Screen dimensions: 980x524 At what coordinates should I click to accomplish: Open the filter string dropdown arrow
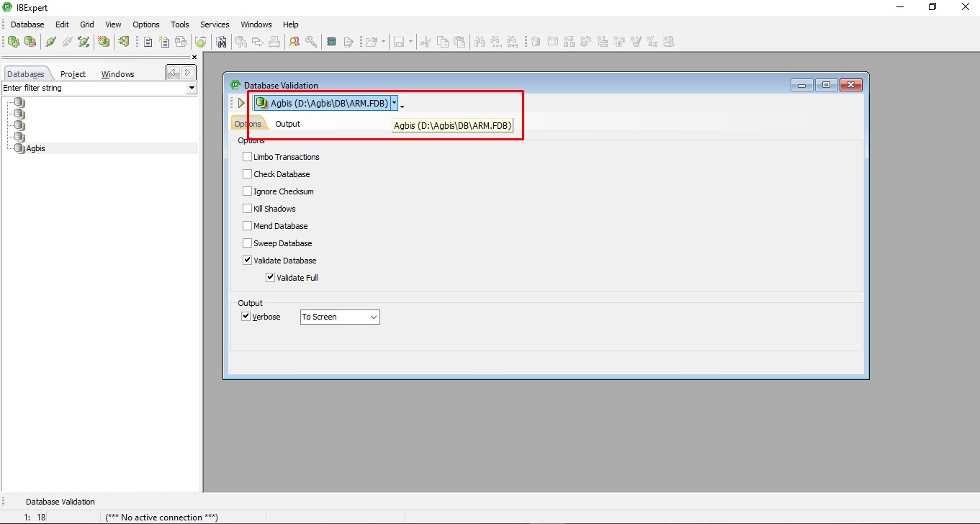[x=192, y=88]
